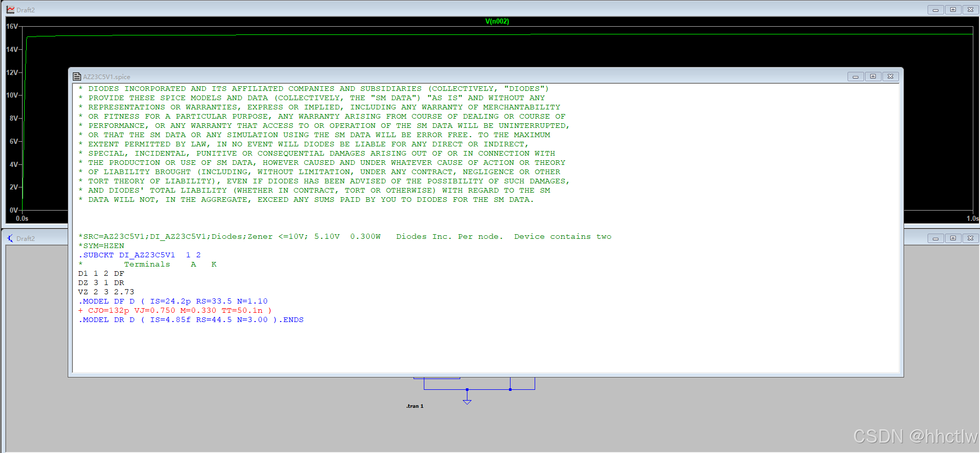
Task: Click the 8V axis label
Action: tap(14, 118)
